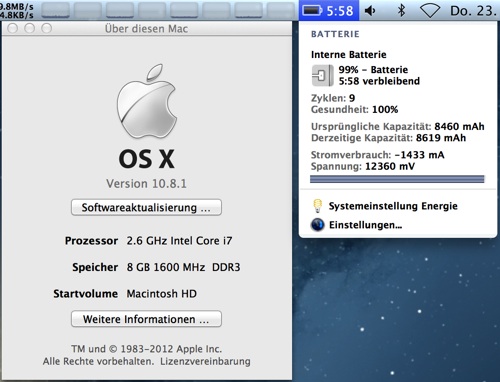This screenshot has width=500, height=382.
Task: Click '5:58 verbleibend' remaining time text
Action: pos(379,81)
